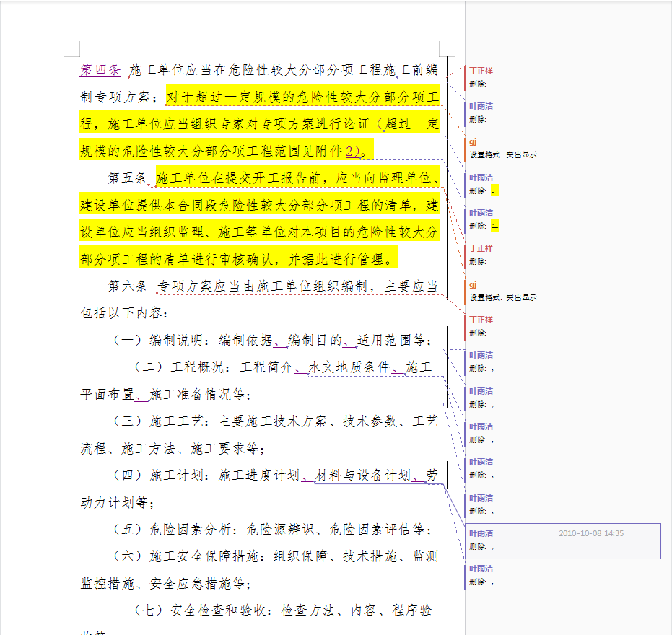Click item "（二）工程概况"

(x=178, y=367)
